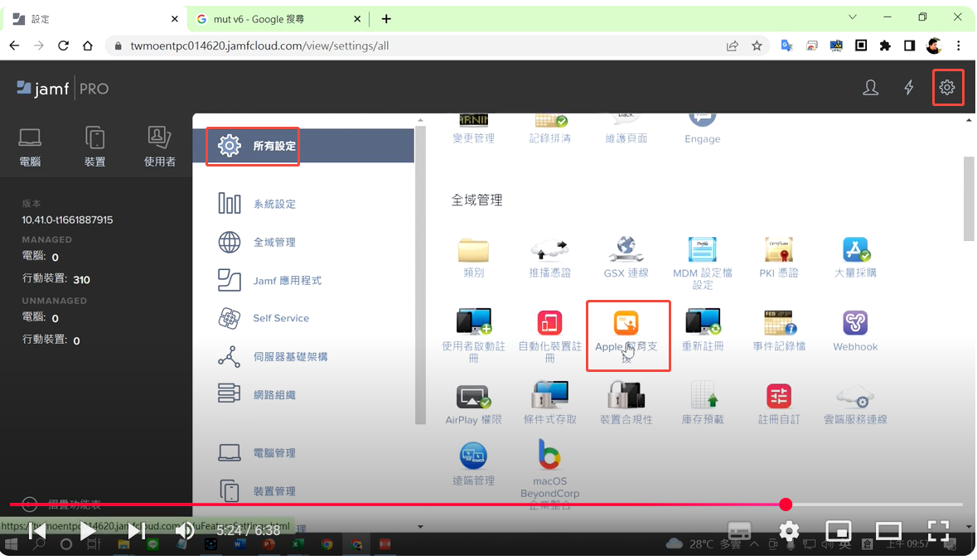Image resolution: width=977 pixels, height=560 pixels.
Task: Open 大量採購 volume purchasing icon
Action: 855,250
